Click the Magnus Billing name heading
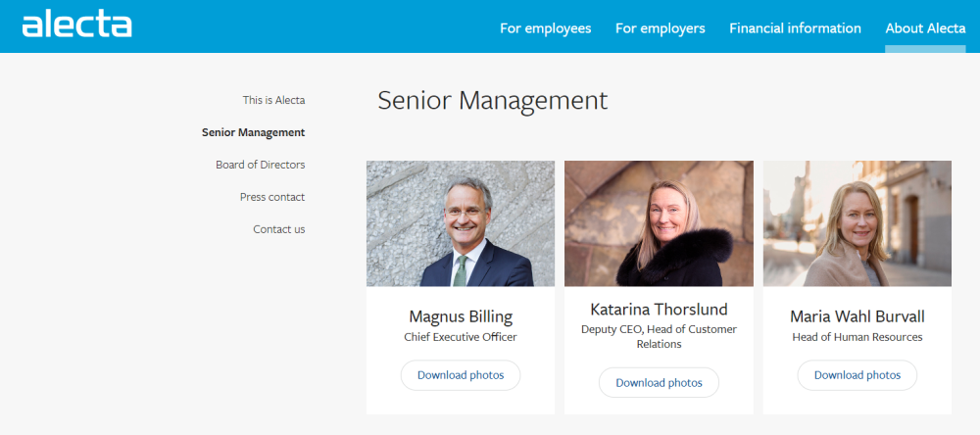 [x=461, y=316]
